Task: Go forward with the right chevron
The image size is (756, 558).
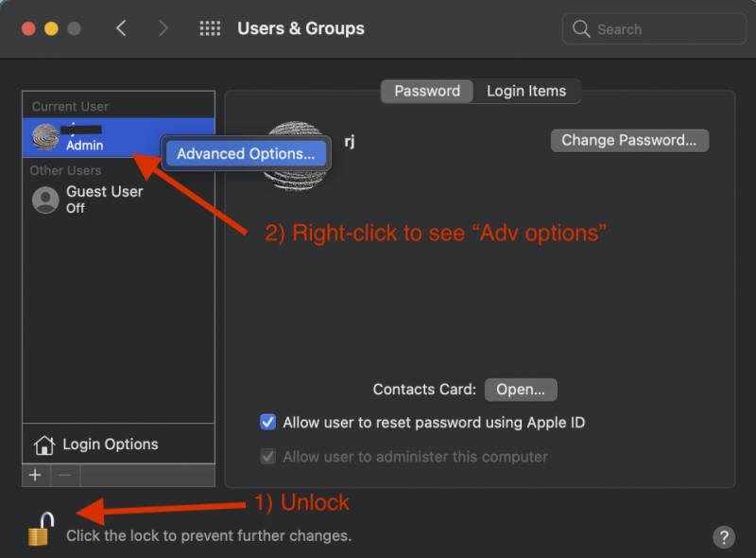Action: [163, 28]
